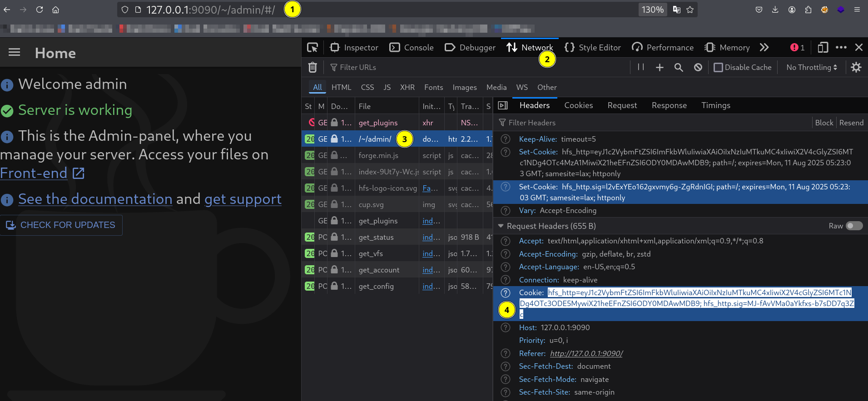
Task: Open the Memory tab
Action: [727, 47]
